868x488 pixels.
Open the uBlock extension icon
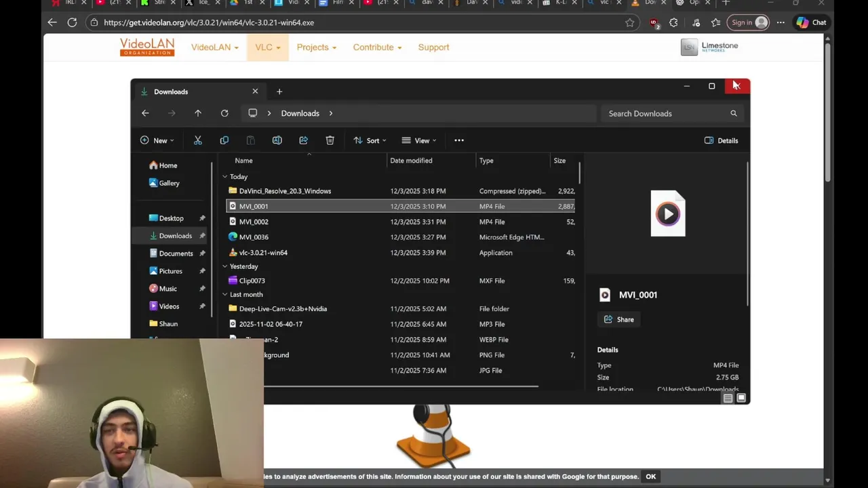pos(654,22)
